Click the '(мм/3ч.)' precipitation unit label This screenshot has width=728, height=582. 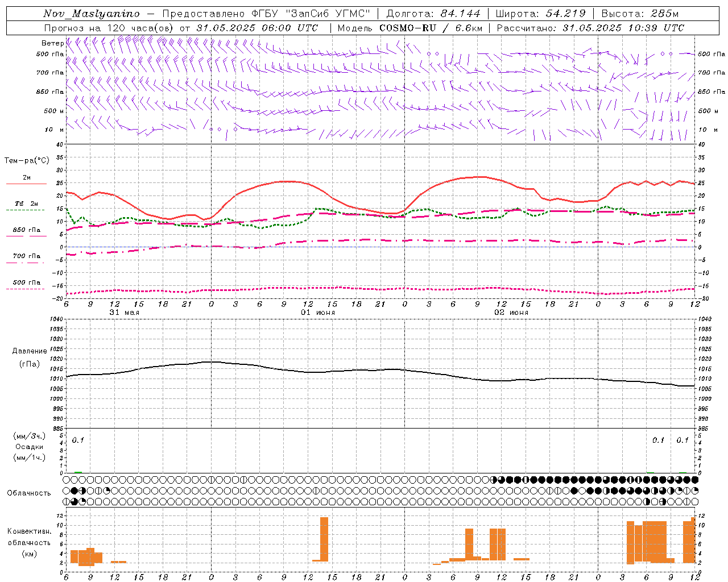30,436
